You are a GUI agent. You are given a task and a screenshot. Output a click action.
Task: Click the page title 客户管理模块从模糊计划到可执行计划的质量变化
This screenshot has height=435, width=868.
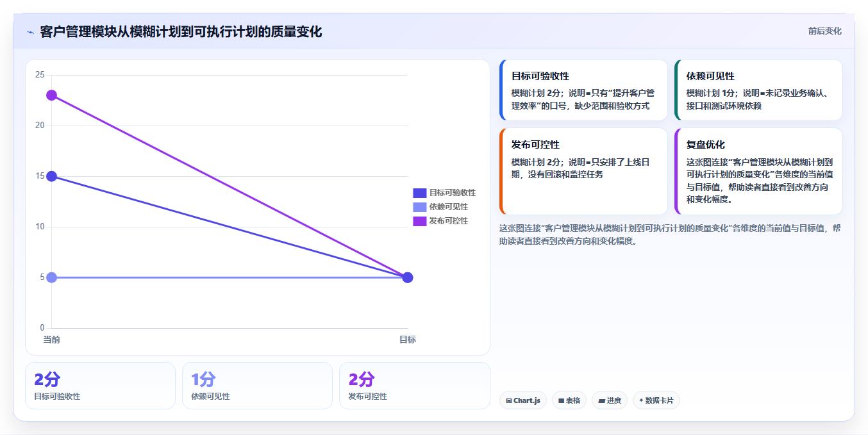pos(181,31)
